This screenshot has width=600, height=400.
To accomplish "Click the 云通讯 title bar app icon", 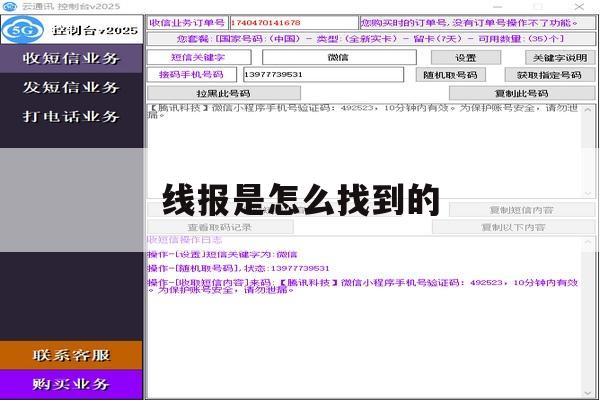I will coord(10,7).
